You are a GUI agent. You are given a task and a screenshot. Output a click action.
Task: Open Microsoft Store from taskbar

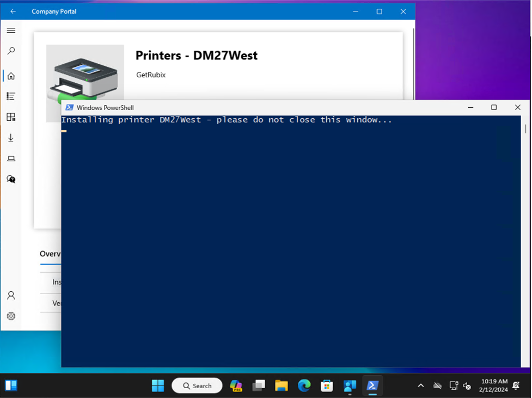click(327, 385)
